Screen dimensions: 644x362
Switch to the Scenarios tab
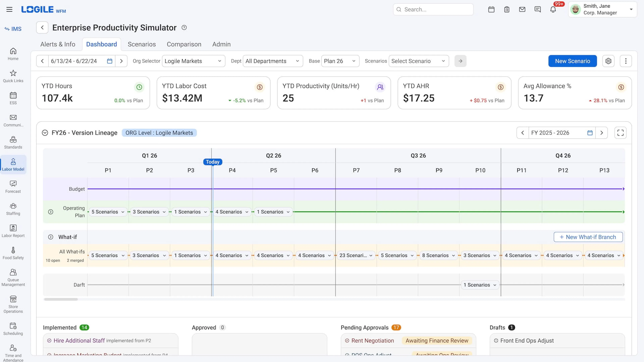pyautogui.click(x=142, y=44)
